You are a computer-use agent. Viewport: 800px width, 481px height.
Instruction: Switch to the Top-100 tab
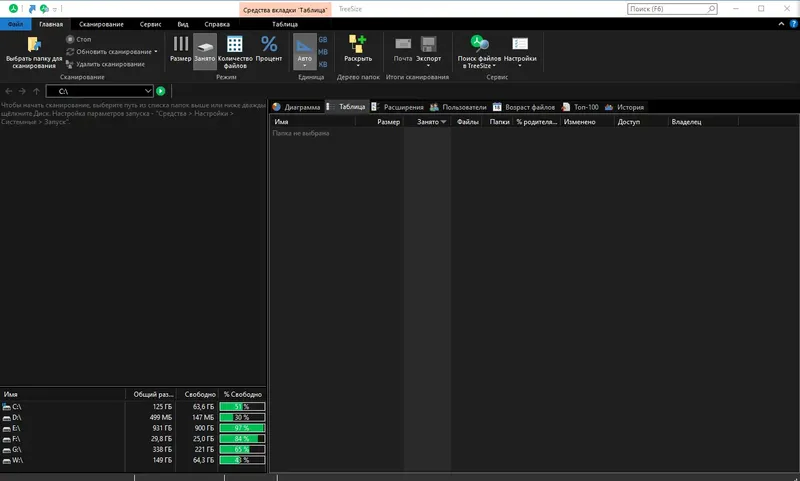point(580,107)
